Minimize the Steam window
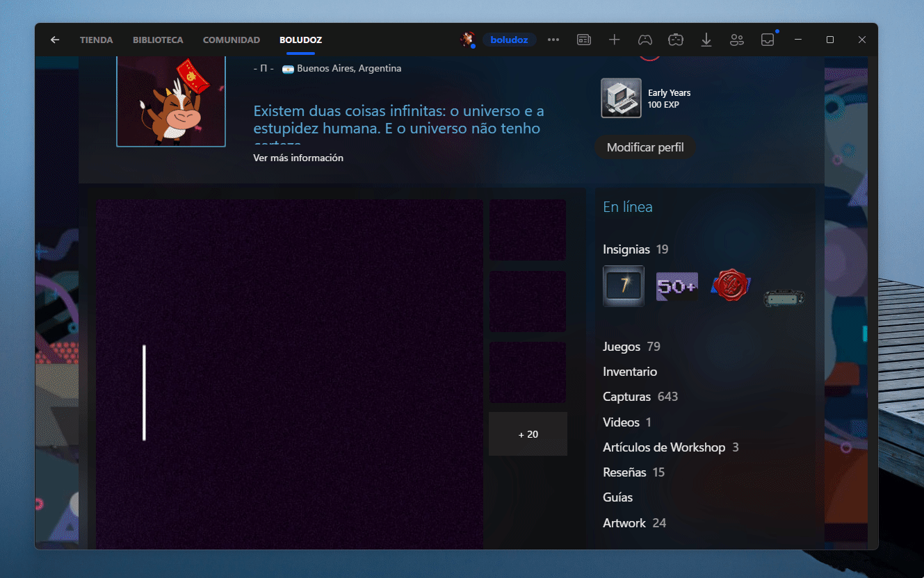 click(798, 40)
